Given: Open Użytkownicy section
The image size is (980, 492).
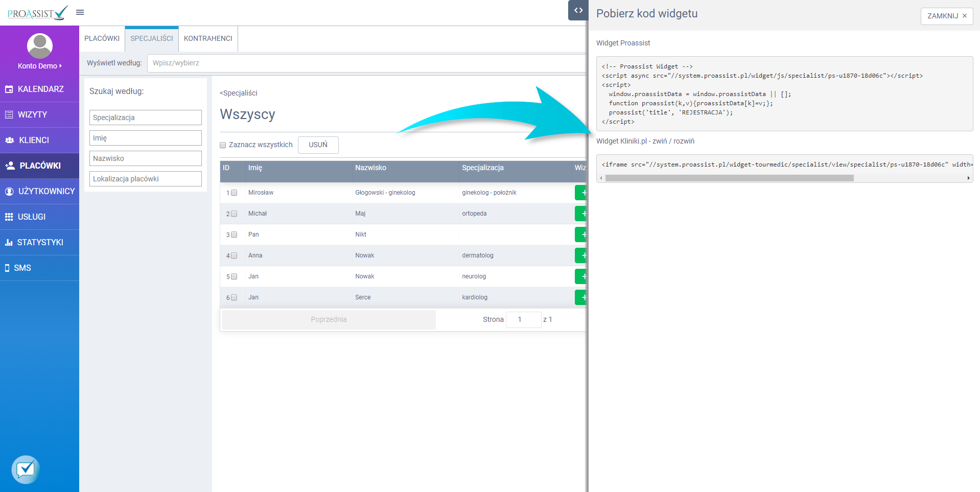Looking at the screenshot, I should point(39,191).
